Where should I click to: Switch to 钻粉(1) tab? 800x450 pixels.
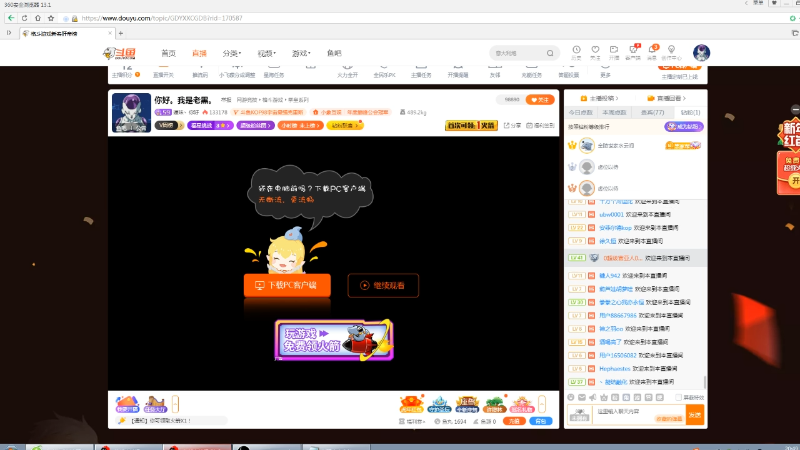click(690, 112)
